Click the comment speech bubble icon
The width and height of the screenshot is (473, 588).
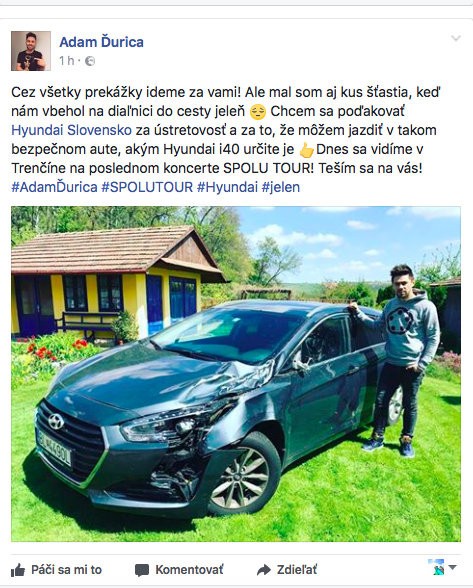tap(142, 570)
